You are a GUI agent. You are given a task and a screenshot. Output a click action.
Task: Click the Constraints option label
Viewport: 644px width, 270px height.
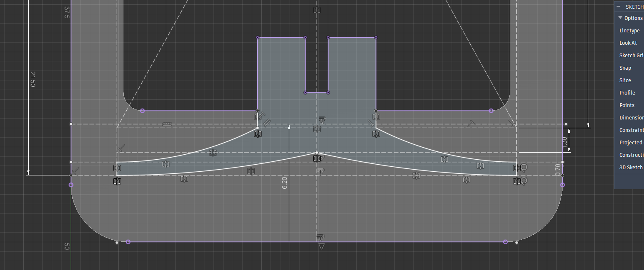pyautogui.click(x=632, y=130)
